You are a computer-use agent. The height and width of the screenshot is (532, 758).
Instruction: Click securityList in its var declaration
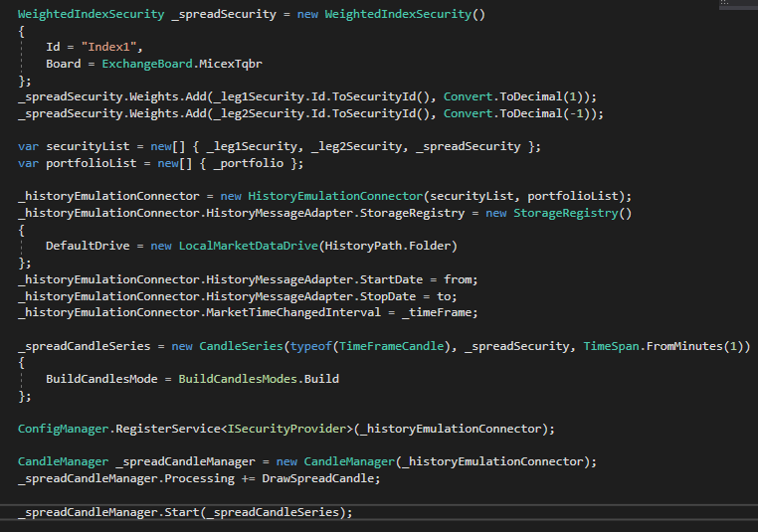coord(88,146)
